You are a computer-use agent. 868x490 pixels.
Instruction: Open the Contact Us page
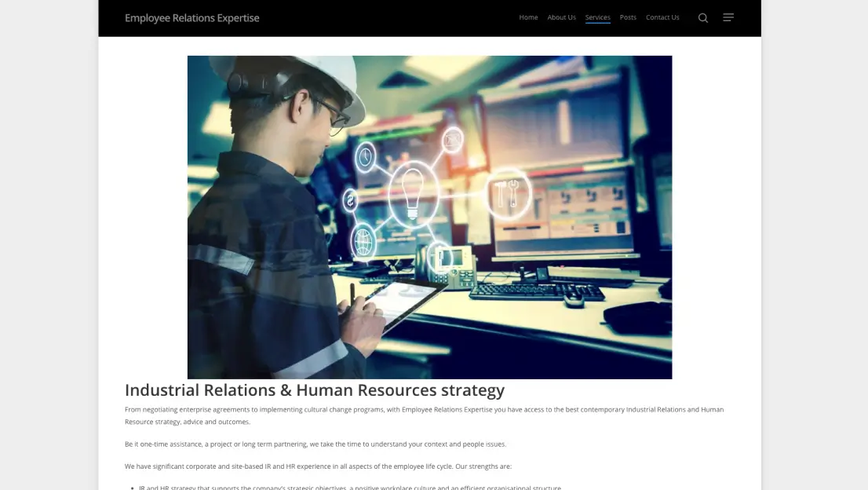(x=662, y=17)
